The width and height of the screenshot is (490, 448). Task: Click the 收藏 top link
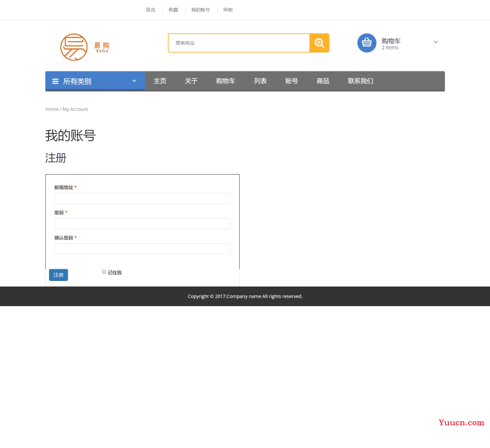pyautogui.click(x=173, y=10)
